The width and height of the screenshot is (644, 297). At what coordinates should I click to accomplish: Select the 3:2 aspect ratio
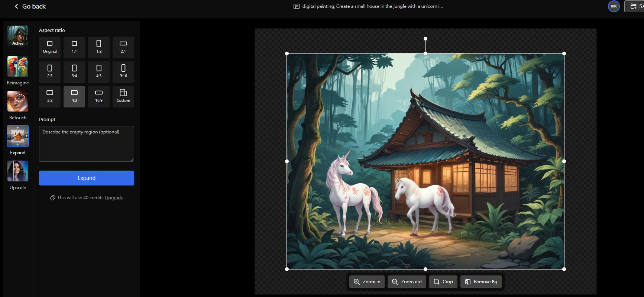click(50, 96)
